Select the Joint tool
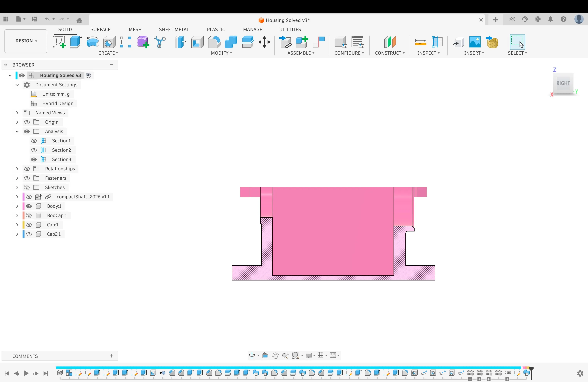The height and width of the screenshot is (382, 588). tap(319, 42)
